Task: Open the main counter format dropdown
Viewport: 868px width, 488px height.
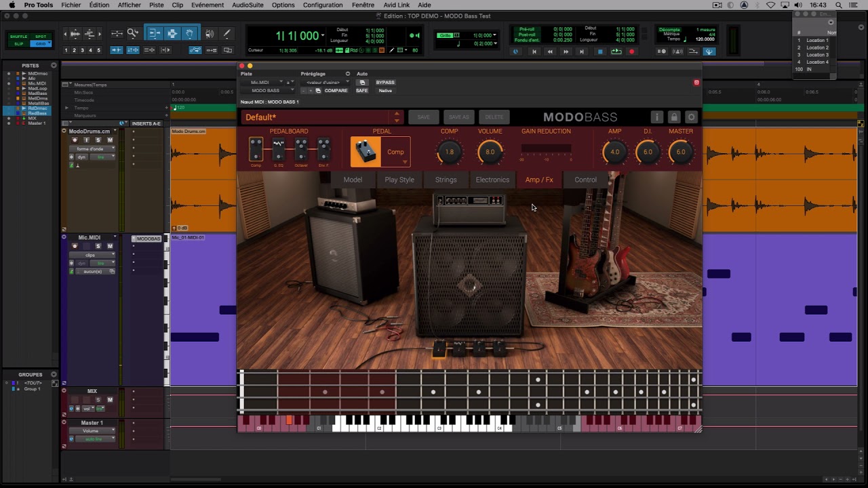Action: point(322,35)
